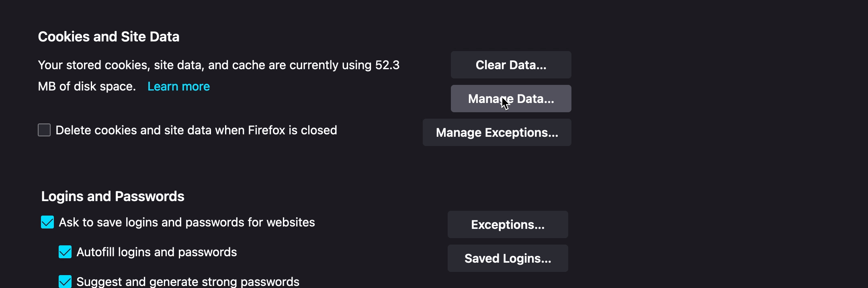Click the '52.3' disk usage figure
Screen dimensions: 868x288
click(387, 65)
